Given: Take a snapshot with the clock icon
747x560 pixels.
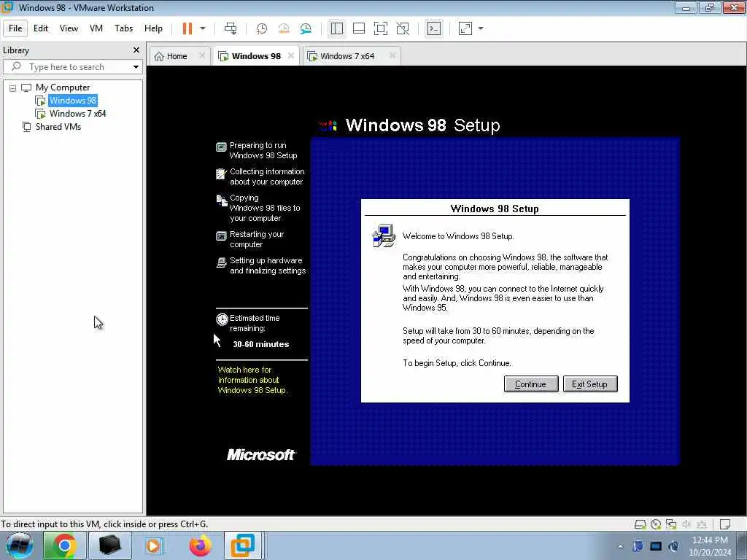Looking at the screenshot, I should tap(262, 28).
